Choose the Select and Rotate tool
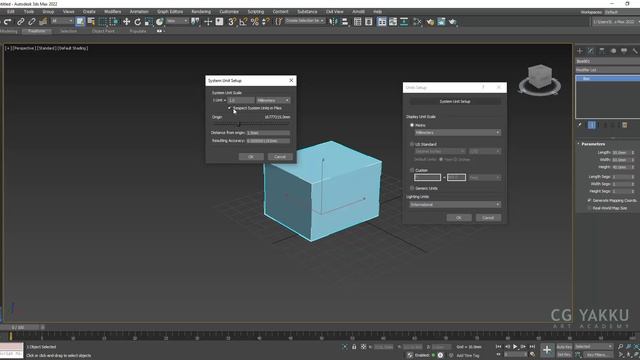Screen dimensions: 640x360 click(138, 22)
